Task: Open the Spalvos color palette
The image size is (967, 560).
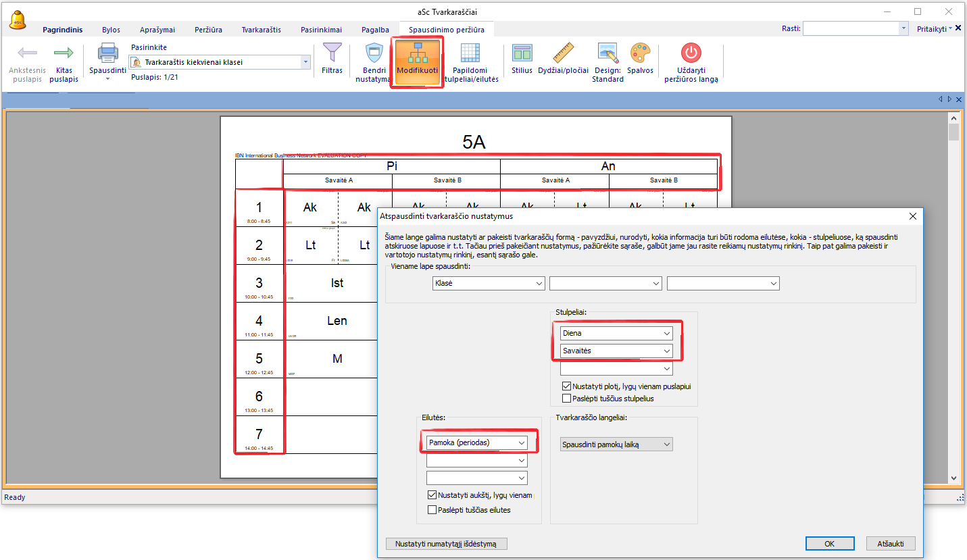Action: [x=640, y=53]
